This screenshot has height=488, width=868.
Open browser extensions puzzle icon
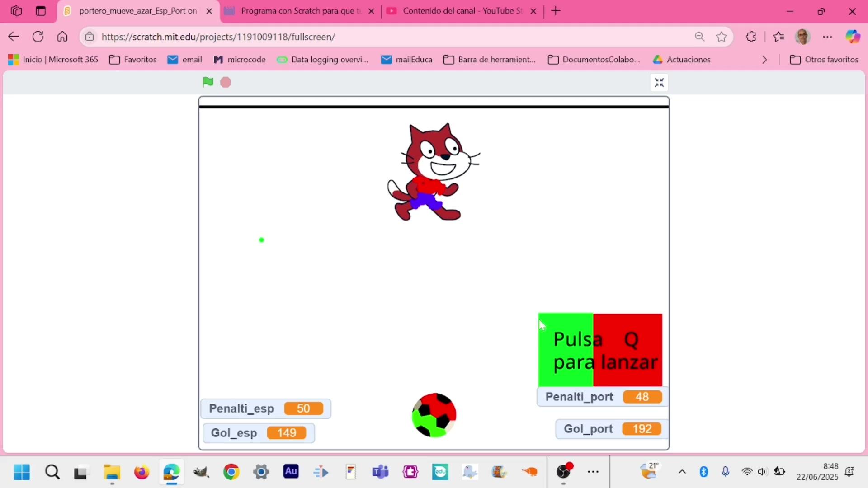[x=751, y=37]
